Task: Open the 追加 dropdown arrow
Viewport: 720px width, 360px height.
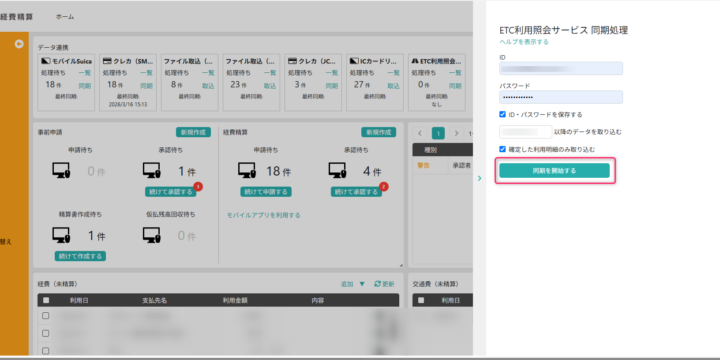Action: point(362,284)
